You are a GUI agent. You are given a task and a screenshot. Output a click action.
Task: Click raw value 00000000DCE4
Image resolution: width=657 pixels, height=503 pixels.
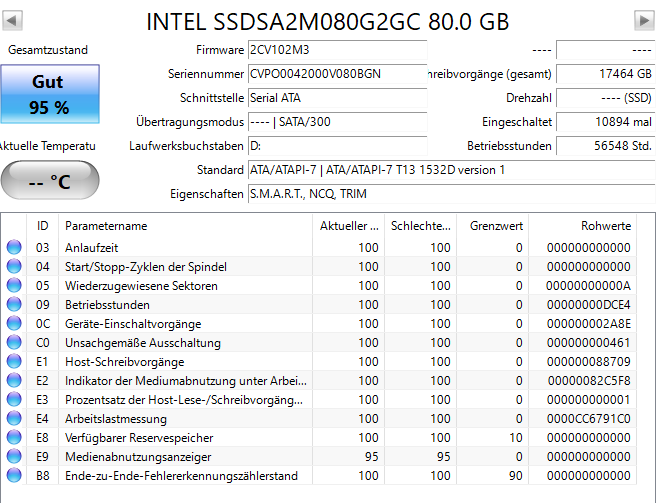tap(588, 305)
